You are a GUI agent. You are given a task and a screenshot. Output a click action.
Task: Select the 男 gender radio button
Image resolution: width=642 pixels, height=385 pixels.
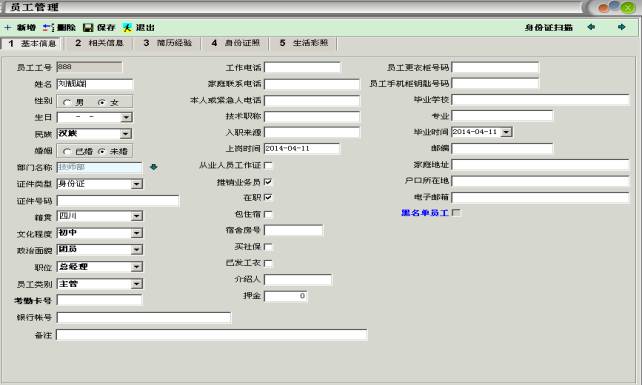point(67,102)
